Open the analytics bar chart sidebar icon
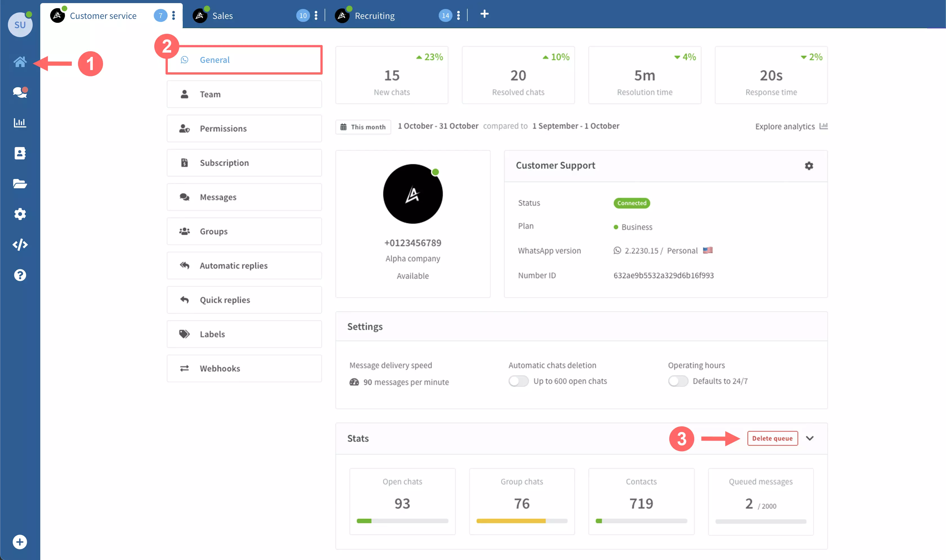Viewport: 946px width, 560px height. (20, 123)
